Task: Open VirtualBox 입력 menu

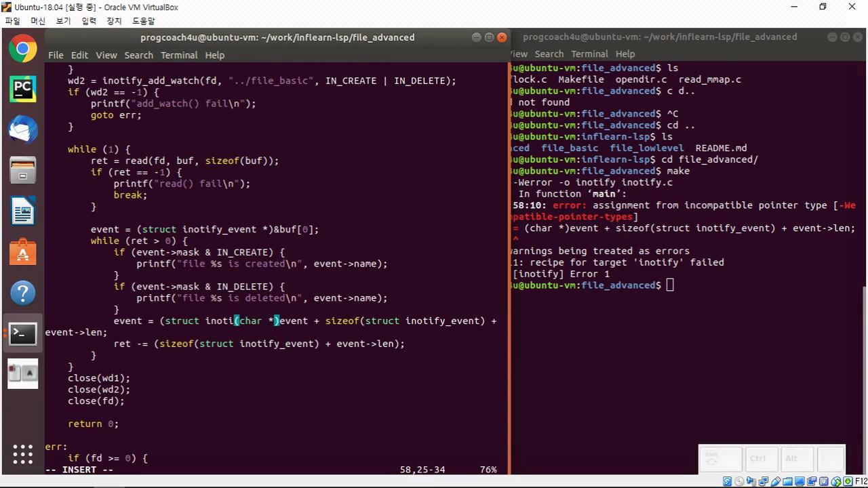Action: pyautogui.click(x=89, y=21)
